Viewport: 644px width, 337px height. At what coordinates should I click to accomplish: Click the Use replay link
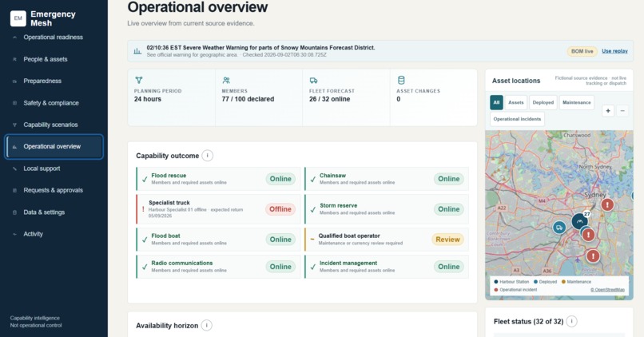pos(614,51)
